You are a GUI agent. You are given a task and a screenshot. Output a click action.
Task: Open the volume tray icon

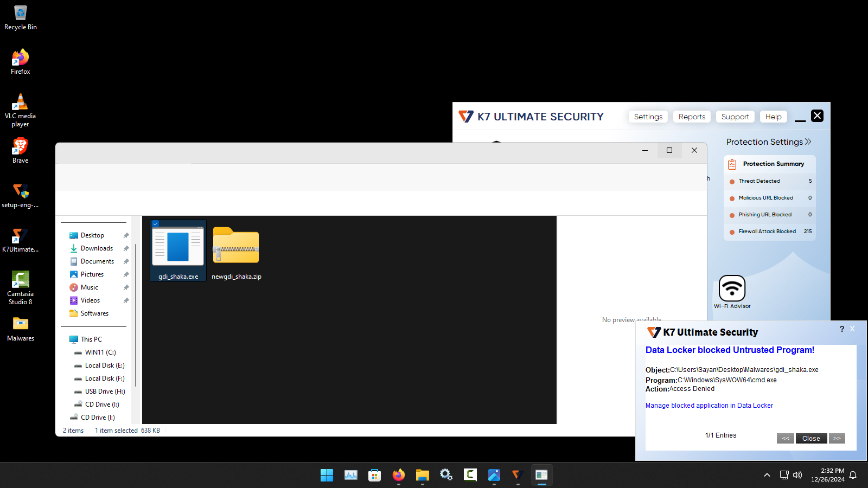pyautogui.click(x=797, y=475)
